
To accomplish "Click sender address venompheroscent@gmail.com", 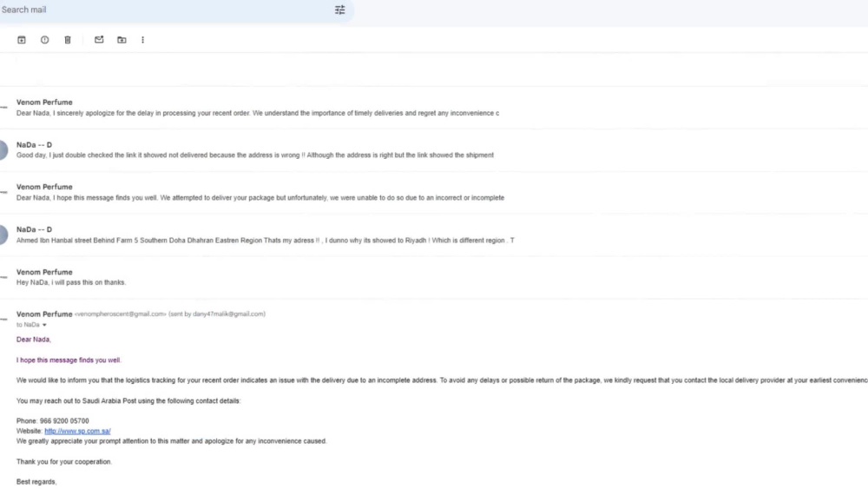I will click(120, 314).
